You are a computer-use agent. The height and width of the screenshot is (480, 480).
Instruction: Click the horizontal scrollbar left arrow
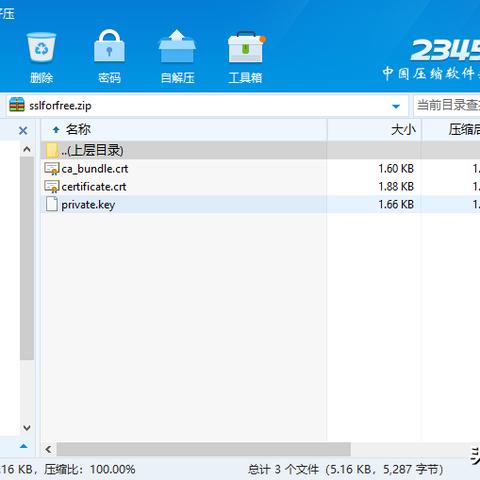[x=49, y=449]
